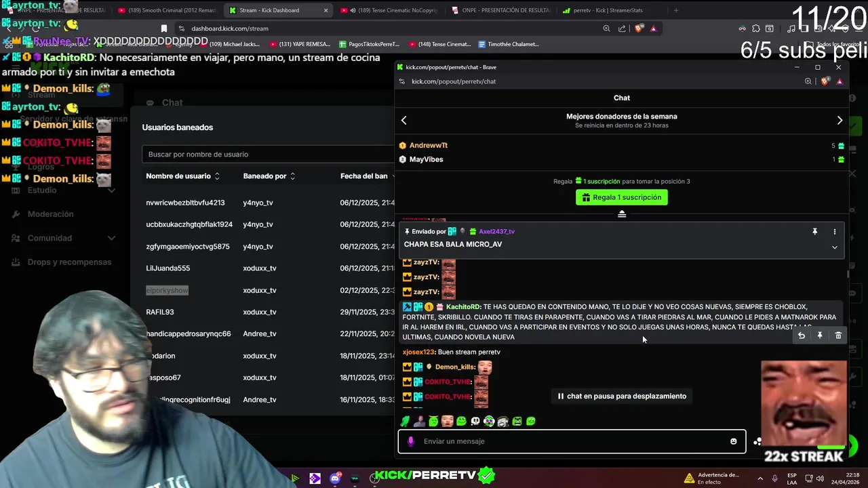Delete KachitoRD's message with trash icon
Viewport: 868px width, 488px height.
click(x=838, y=335)
